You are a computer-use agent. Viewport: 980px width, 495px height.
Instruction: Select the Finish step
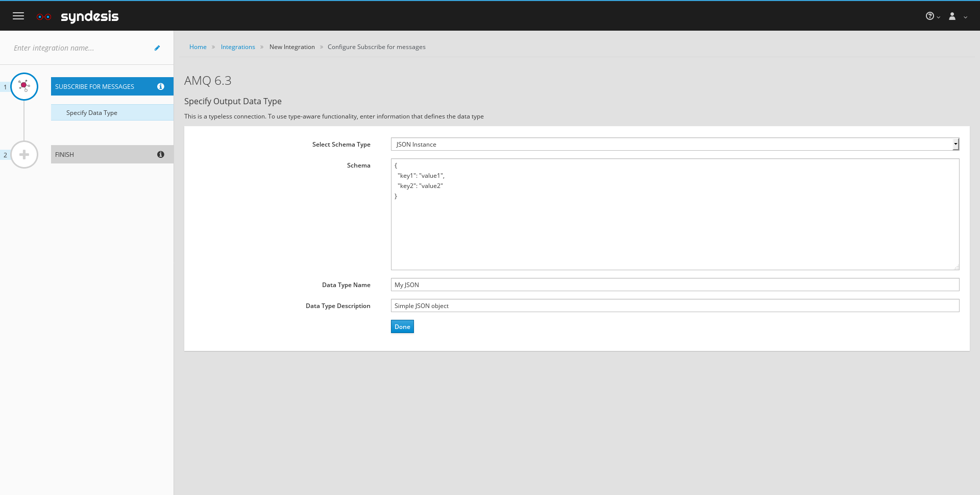[112, 154]
